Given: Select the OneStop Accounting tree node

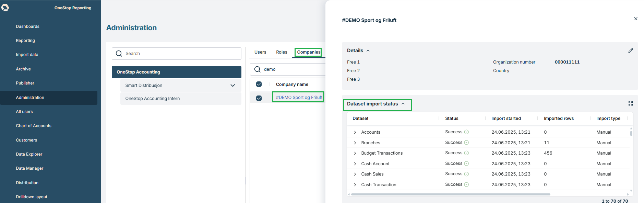Looking at the screenshot, I should (x=177, y=72).
